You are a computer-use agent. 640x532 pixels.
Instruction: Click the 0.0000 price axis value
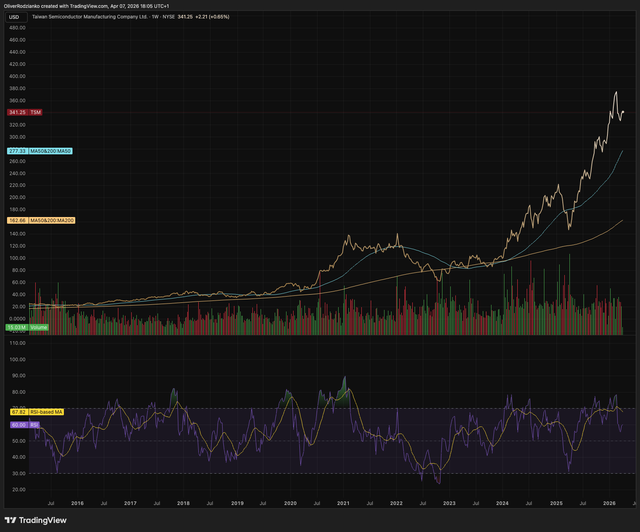pyautogui.click(x=17, y=318)
